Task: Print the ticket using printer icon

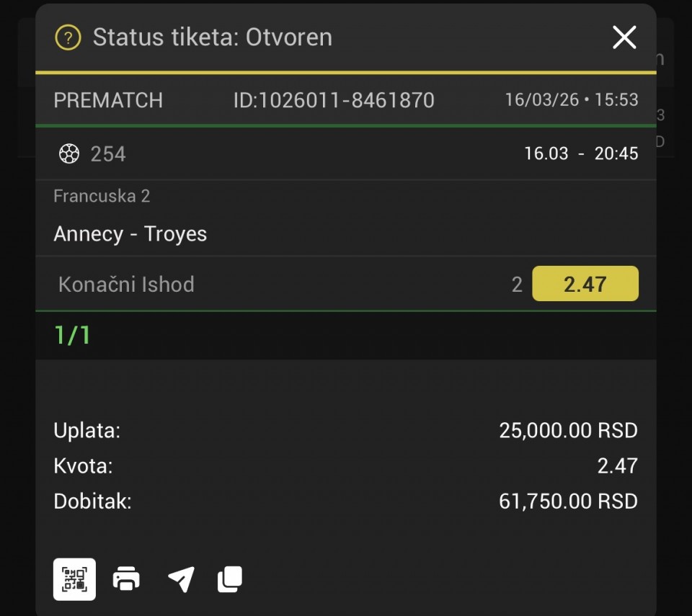Action: [127, 579]
